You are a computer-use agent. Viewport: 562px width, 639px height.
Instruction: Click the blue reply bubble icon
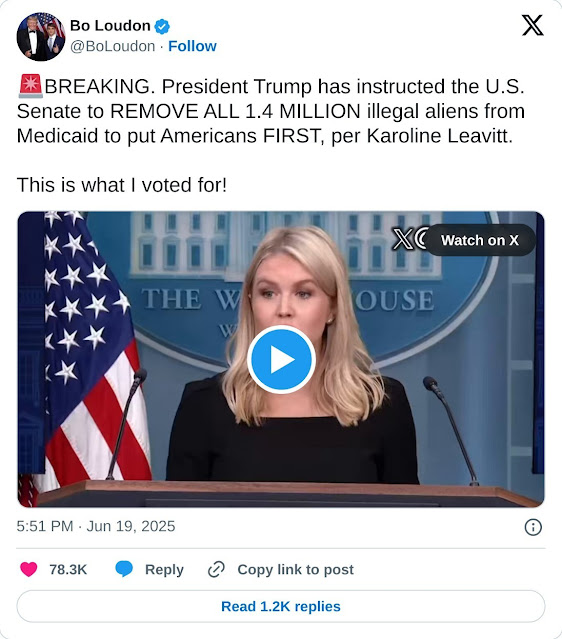124,569
